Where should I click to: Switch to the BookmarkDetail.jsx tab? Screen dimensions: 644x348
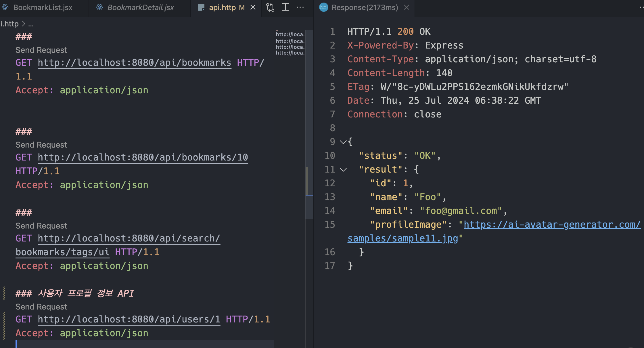click(140, 7)
